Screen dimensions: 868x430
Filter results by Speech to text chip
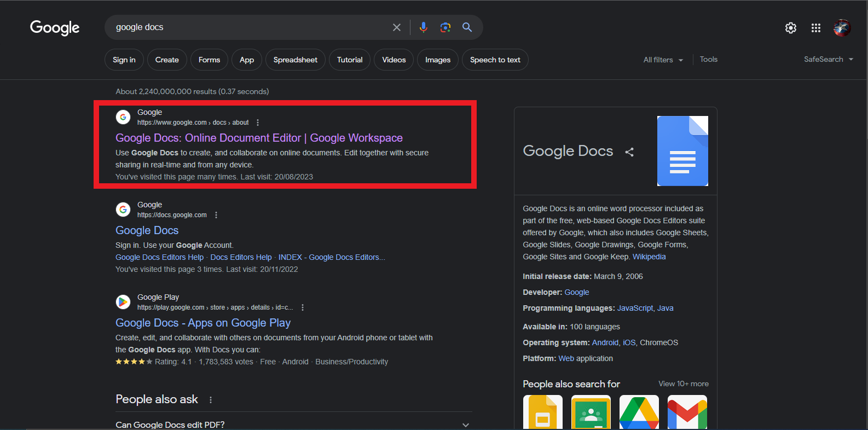tap(495, 60)
